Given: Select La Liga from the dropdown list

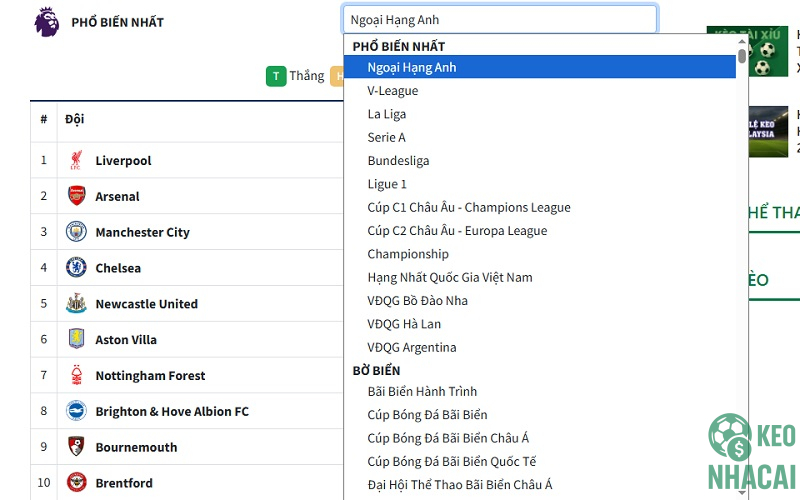Looking at the screenshot, I should 386,114.
